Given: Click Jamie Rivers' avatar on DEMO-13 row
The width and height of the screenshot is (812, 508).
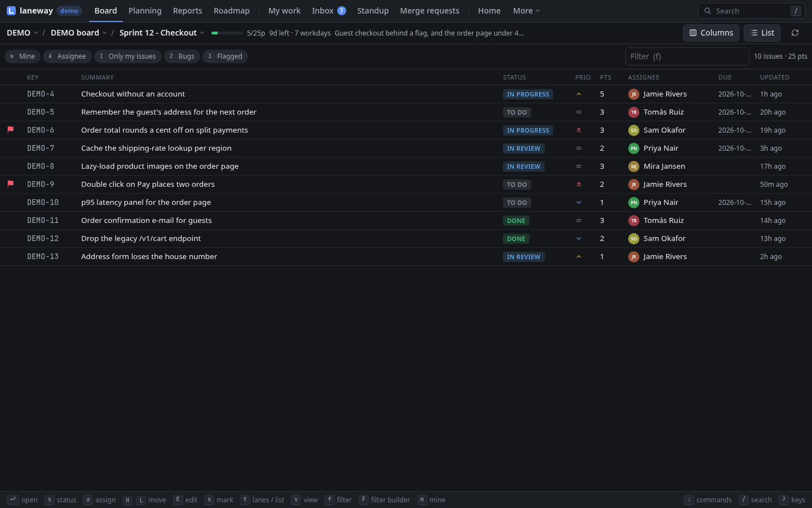Looking at the screenshot, I should pos(634,257).
